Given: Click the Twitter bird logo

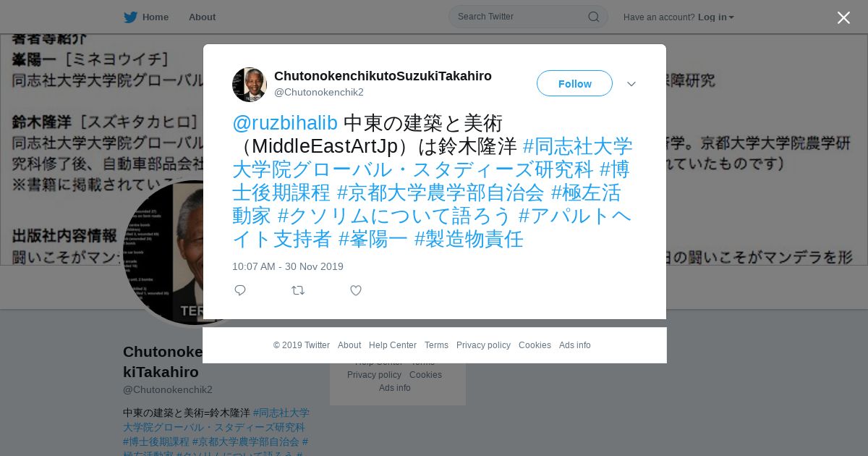Looking at the screenshot, I should tap(130, 17).
